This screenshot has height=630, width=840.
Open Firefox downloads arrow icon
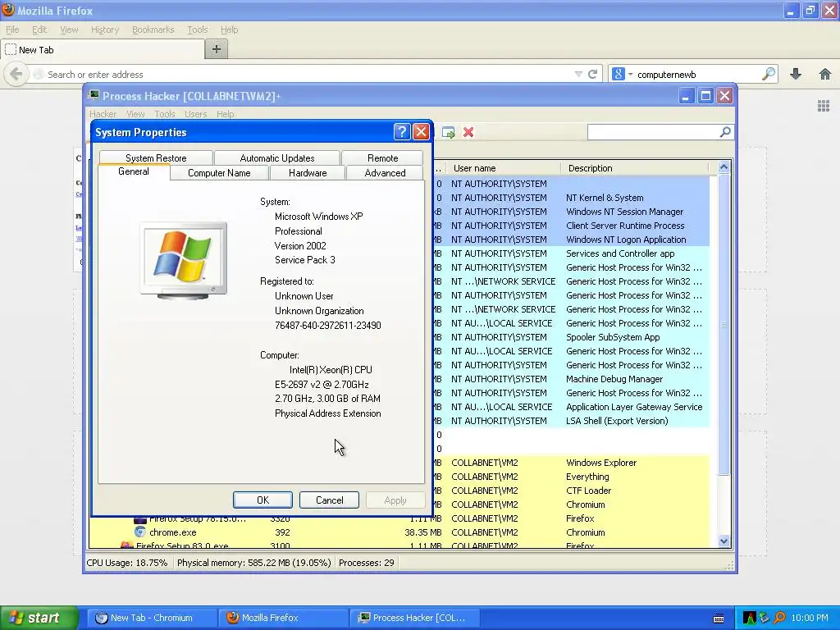(x=796, y=74)
